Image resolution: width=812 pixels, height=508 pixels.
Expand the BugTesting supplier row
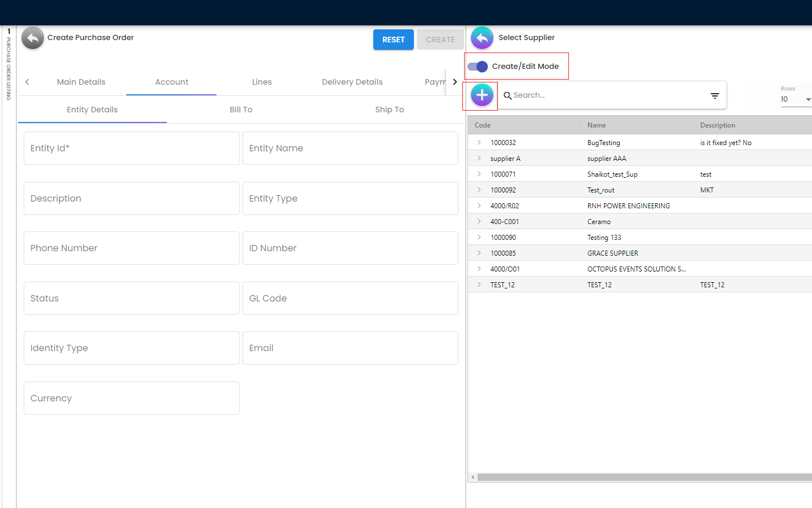click(x=479, y=143)
